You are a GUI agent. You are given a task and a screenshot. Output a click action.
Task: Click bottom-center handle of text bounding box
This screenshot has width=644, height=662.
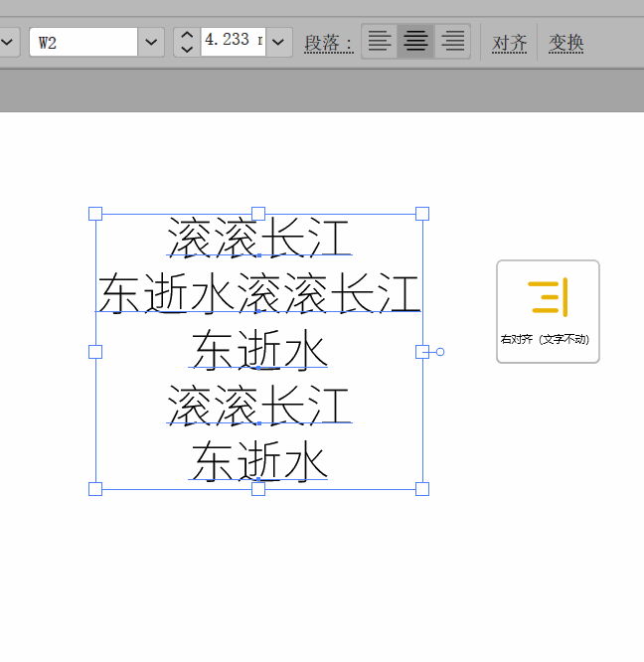[258, 489]
